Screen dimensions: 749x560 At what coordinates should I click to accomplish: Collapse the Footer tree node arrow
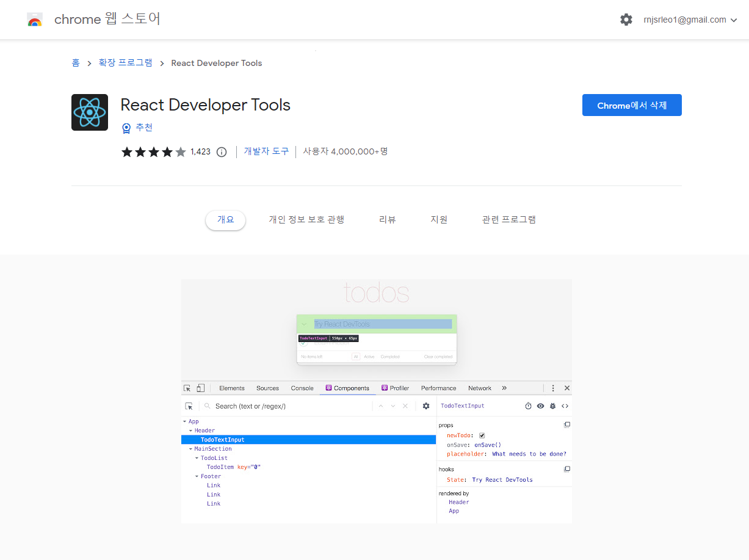(197, 477)
